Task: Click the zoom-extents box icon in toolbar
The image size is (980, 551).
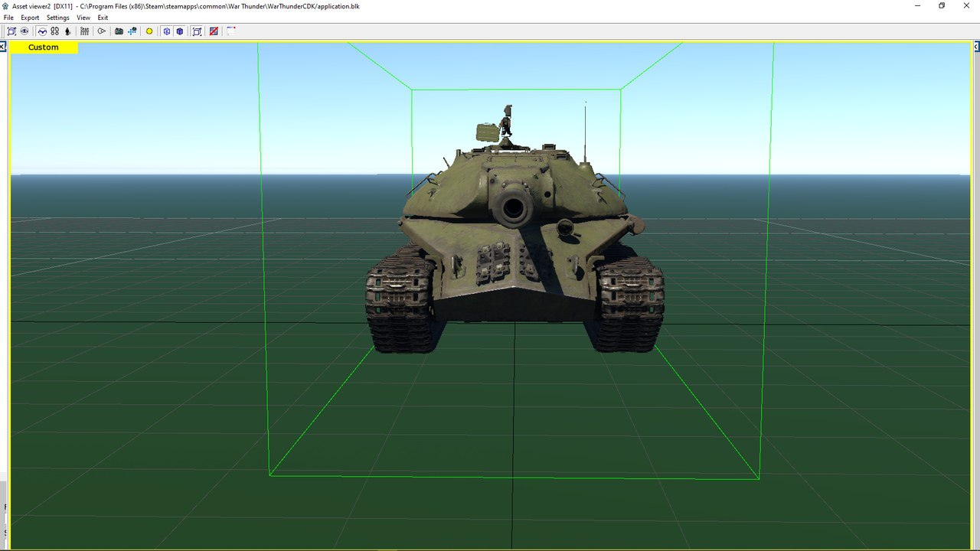Action: point(11,31)
